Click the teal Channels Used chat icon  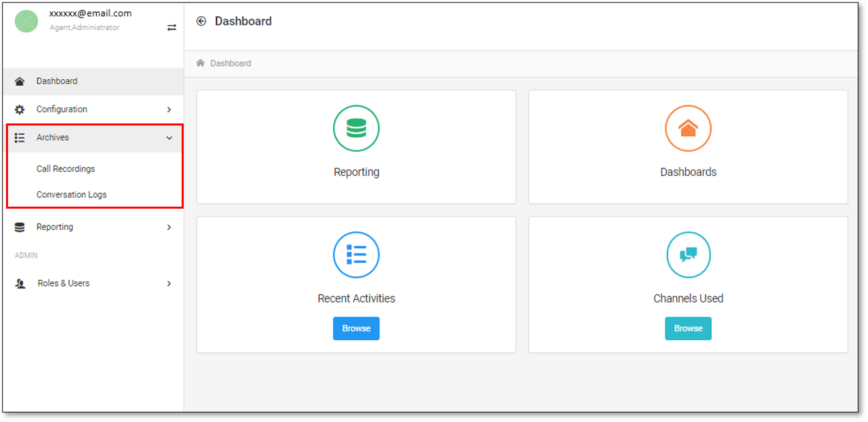click(688, 254)
